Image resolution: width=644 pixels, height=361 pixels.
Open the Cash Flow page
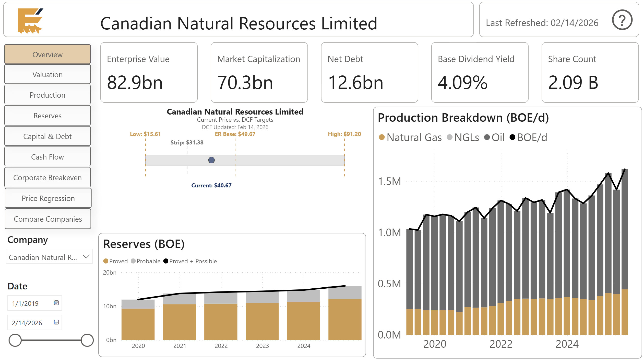(x=47, y=156)
